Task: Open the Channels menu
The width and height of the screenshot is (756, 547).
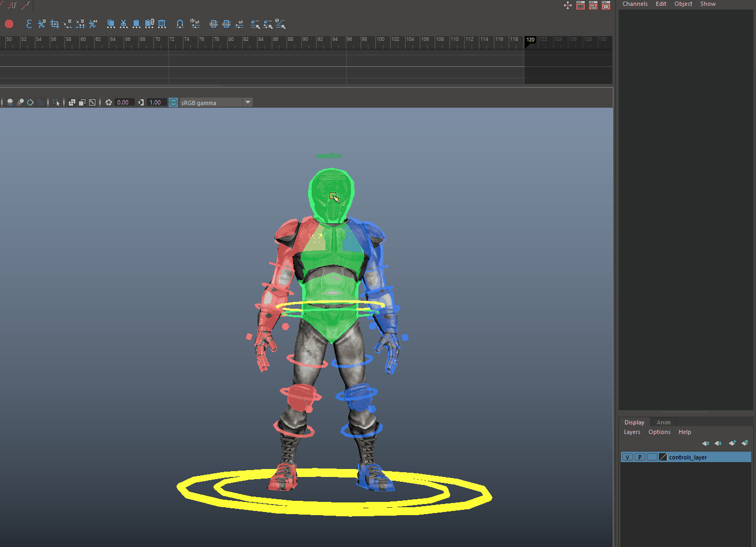Action: [635, 4]
